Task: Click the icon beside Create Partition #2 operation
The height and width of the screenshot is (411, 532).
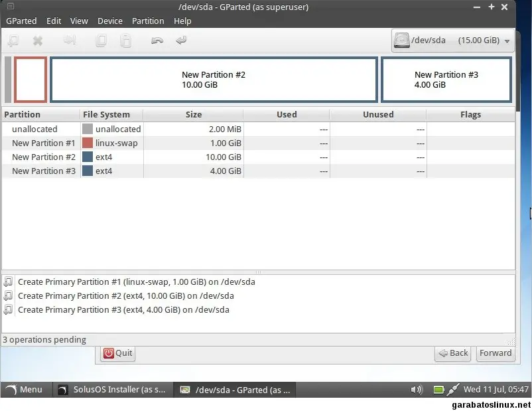Action: click(x=8, y=295)
